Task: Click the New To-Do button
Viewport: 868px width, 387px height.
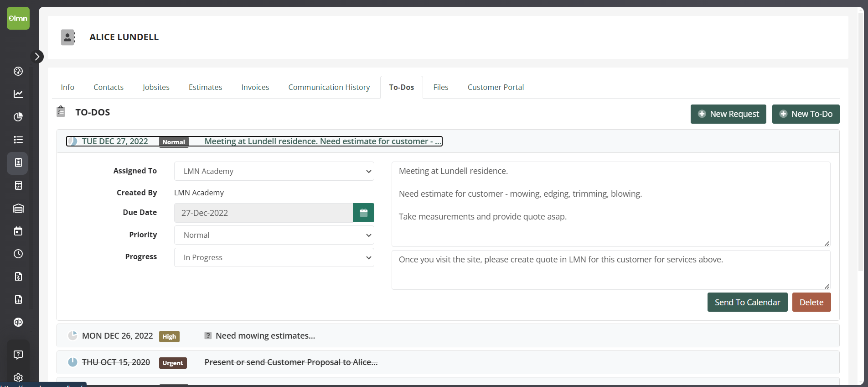Action: [806, 114]
